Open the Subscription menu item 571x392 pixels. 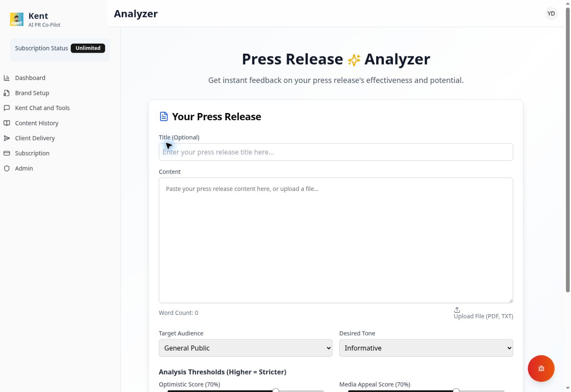(32, 153)
